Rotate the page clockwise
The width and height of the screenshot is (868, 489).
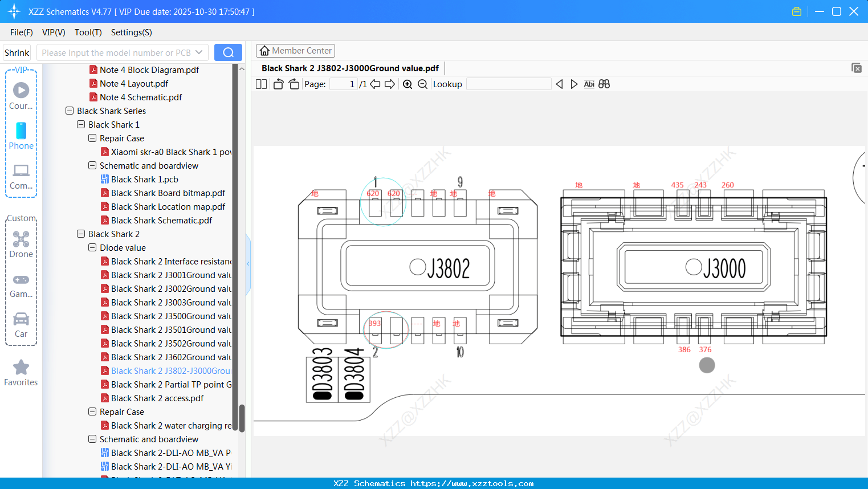click(x=294, y=84)
